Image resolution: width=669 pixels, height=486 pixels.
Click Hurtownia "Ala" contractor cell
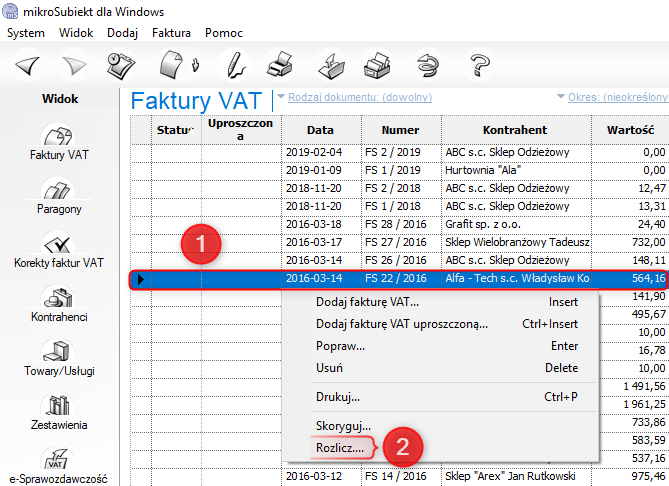click(516, 170)
